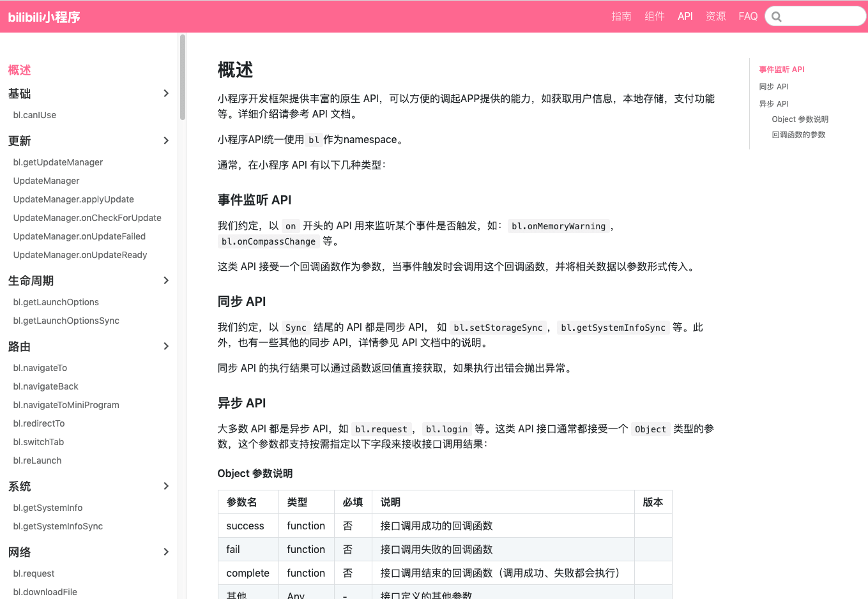Open the 组件 navigation tab
This screenshot has width=868, height=599.
[x=654, y=17]
